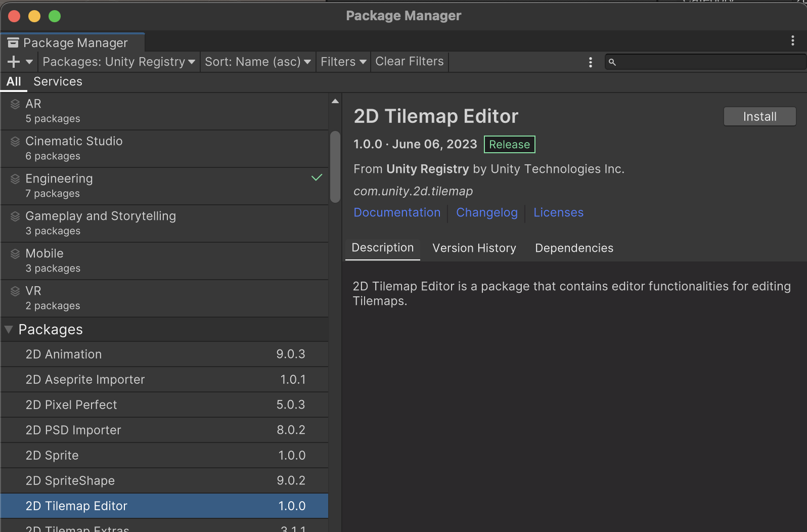Click yellow minimize window button
The width and height of the screenshot is (807, 532).
tap(34, 16)
